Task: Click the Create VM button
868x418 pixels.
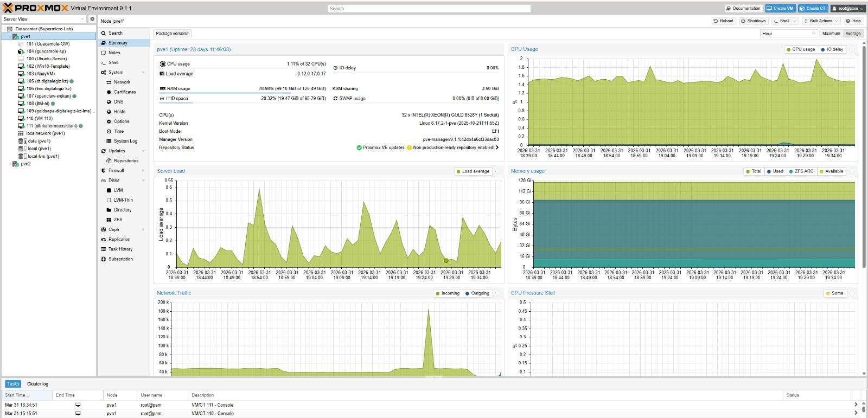Action: [x=780, y=8]
